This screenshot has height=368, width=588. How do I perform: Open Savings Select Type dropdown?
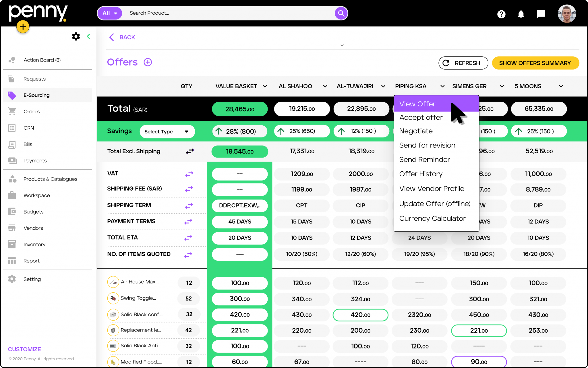[167, 131]
